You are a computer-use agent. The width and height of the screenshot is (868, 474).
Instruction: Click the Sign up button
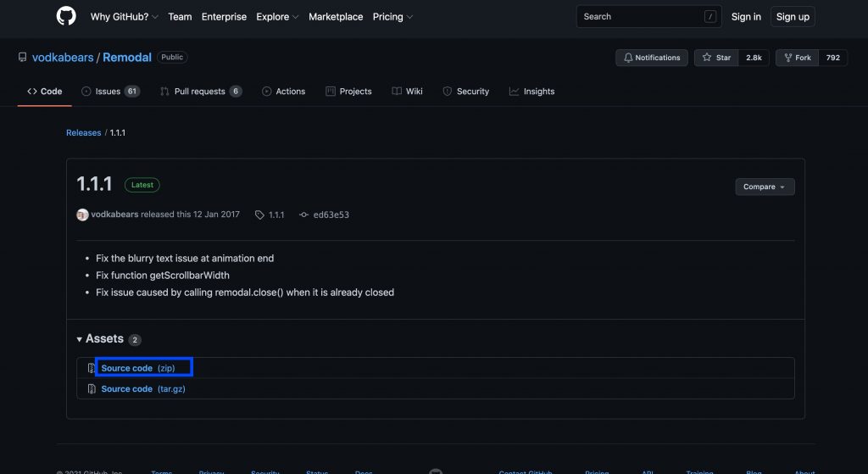(x=793, y=17)
